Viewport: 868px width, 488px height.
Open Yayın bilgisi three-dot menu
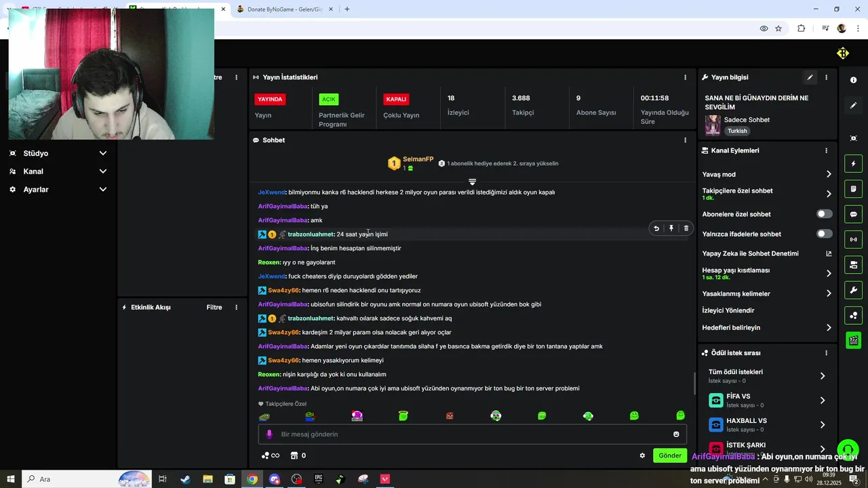[x=826, y=77]
